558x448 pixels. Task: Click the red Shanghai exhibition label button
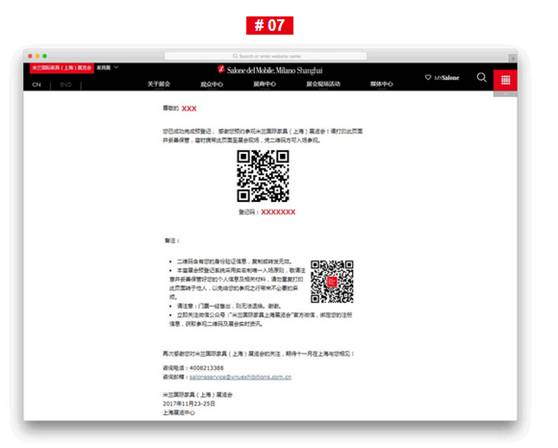point(62,68)
